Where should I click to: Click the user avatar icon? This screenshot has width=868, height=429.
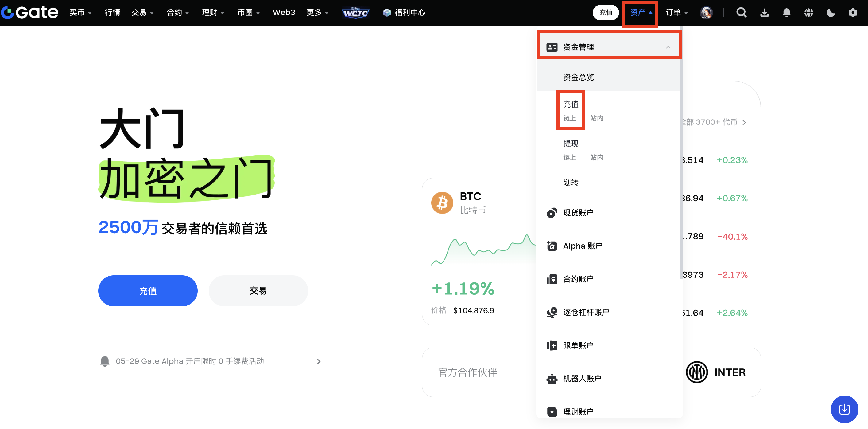706,13
